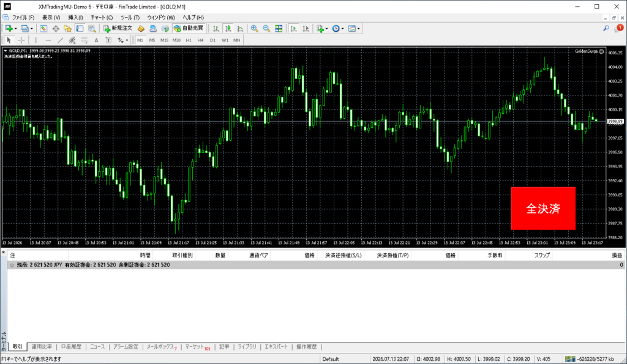Expand the templates dropdown arrow
The width and height of the screenshot is (627, 364).
coord(359,29)
